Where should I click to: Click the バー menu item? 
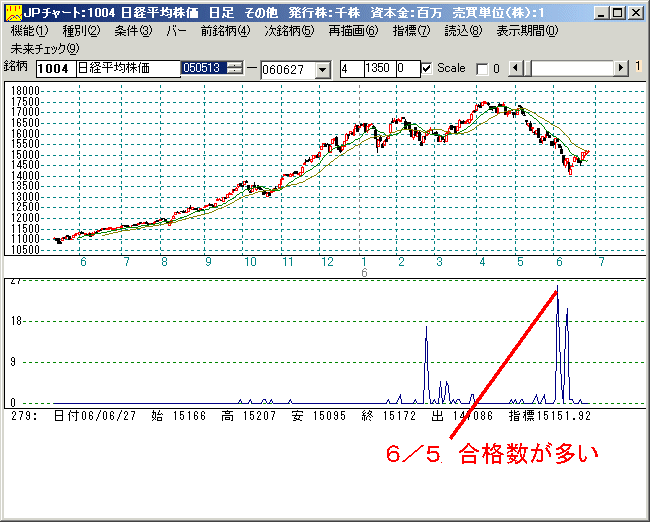176,31
